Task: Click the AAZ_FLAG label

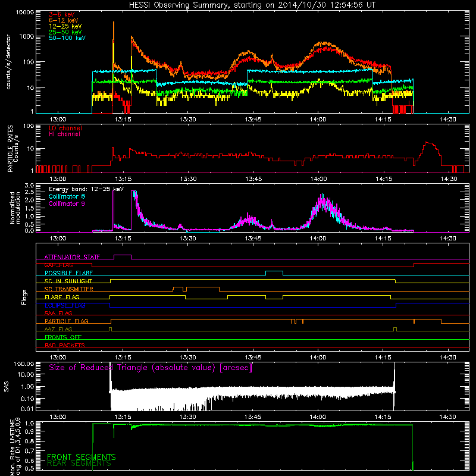Action: pos(58,329)
